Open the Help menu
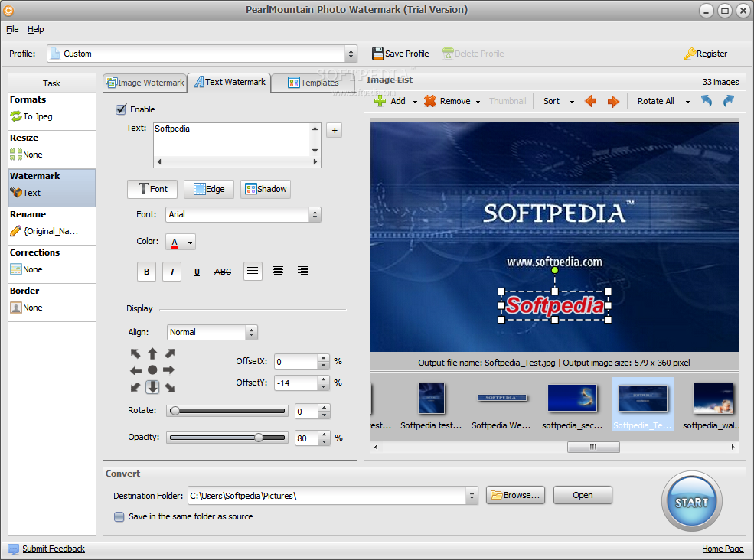The height and width of the screenshot is (560, 754). tap(35, 29)
